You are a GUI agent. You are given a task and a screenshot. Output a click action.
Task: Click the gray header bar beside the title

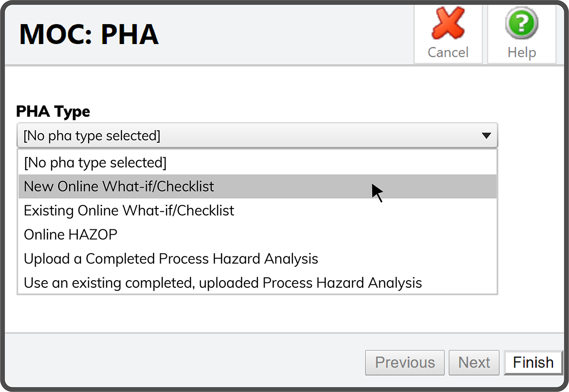pos(284,34)
